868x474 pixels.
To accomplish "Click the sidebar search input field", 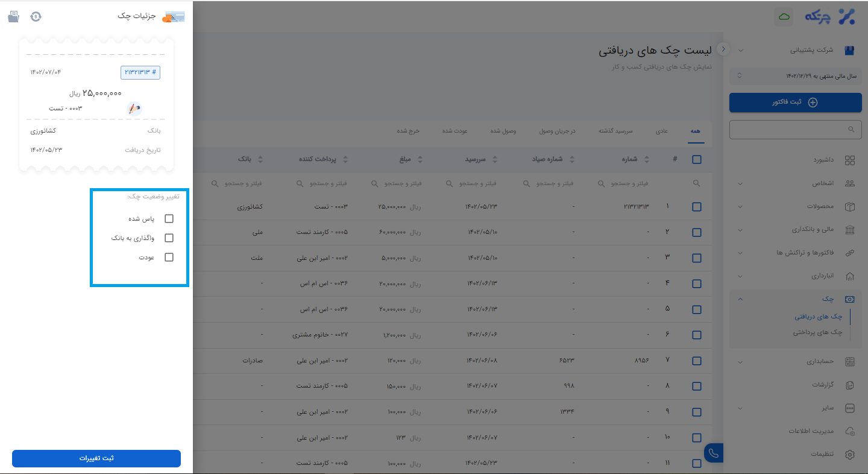I will tap(796, 129).
